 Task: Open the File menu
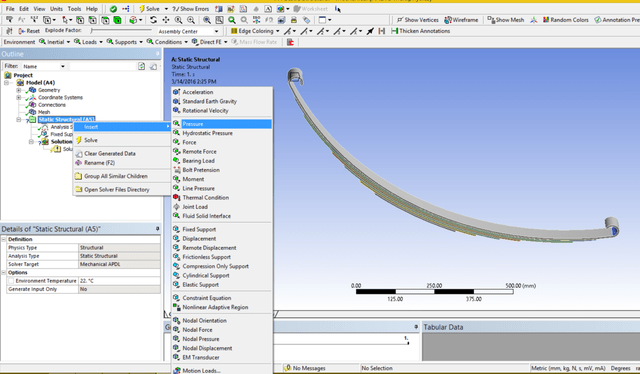coord(10,9)
